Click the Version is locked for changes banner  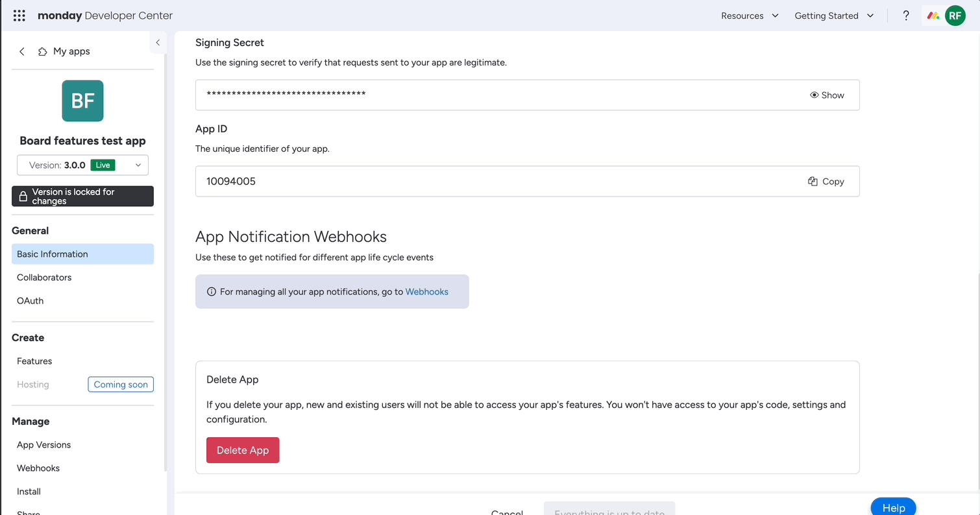click(x=82, y=197)
